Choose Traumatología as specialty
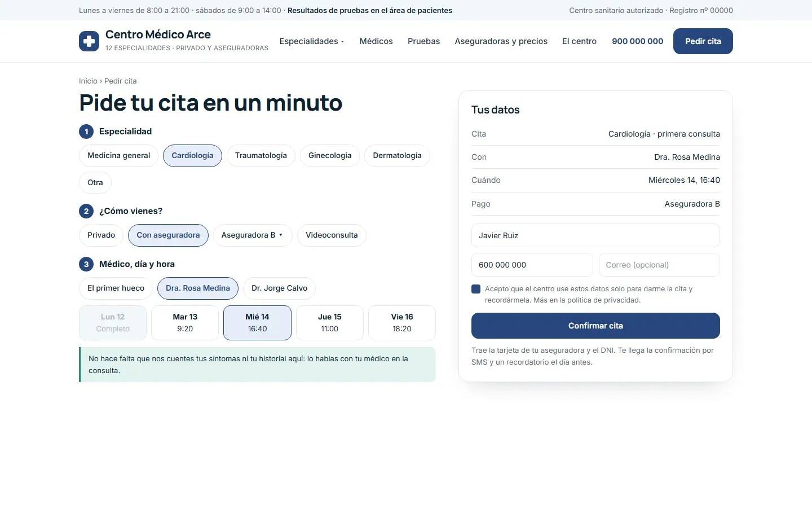The image size is (812, 508). [x=261, y=156]
